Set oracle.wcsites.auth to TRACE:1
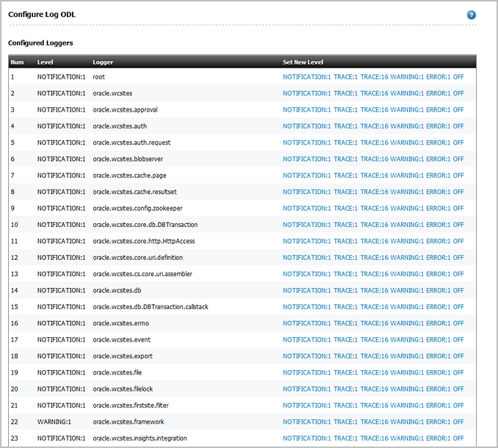The image size is (498, 448). point(345,126)
